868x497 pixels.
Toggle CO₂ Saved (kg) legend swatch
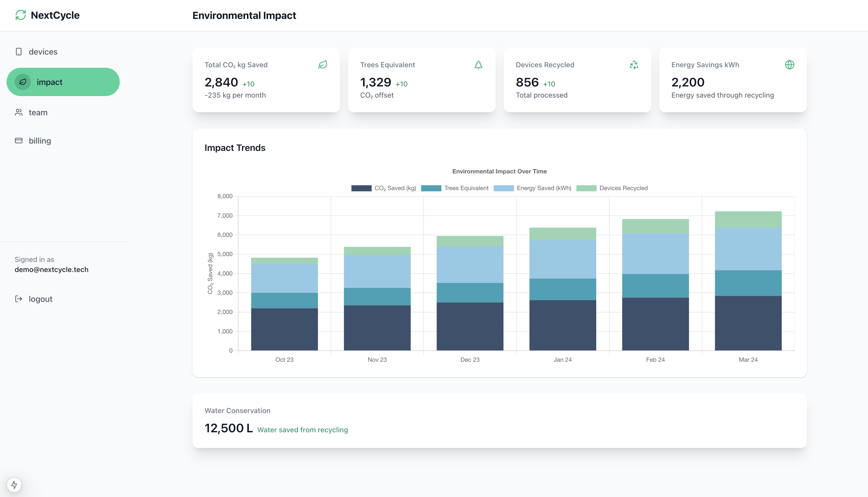coord(361,188)
